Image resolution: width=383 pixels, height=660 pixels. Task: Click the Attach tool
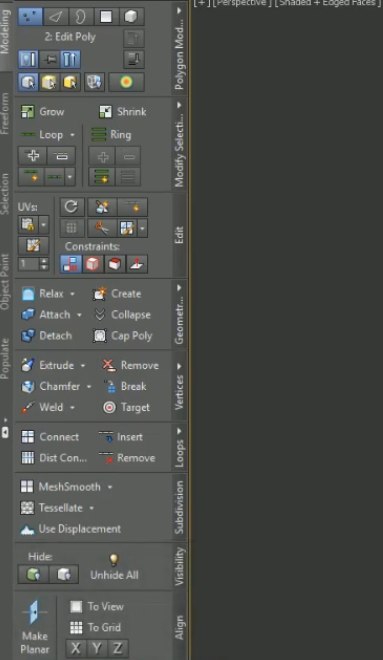point(45,314)
